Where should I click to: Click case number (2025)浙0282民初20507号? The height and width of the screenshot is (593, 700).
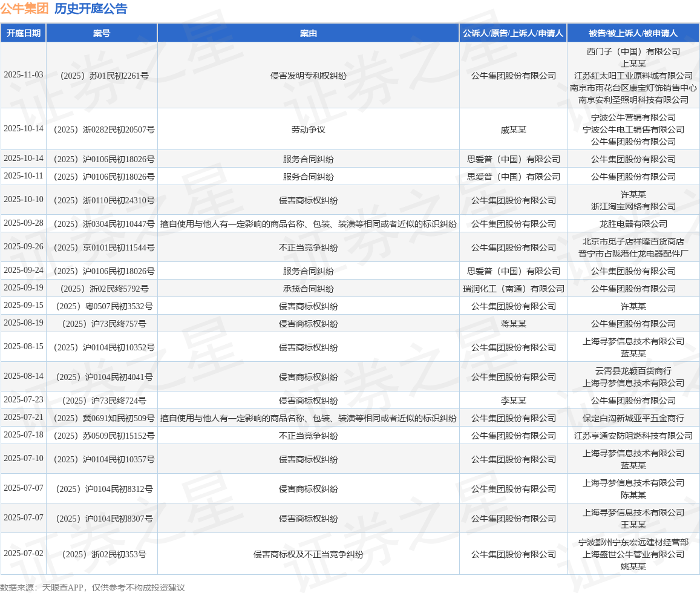(x=105, y=129)
